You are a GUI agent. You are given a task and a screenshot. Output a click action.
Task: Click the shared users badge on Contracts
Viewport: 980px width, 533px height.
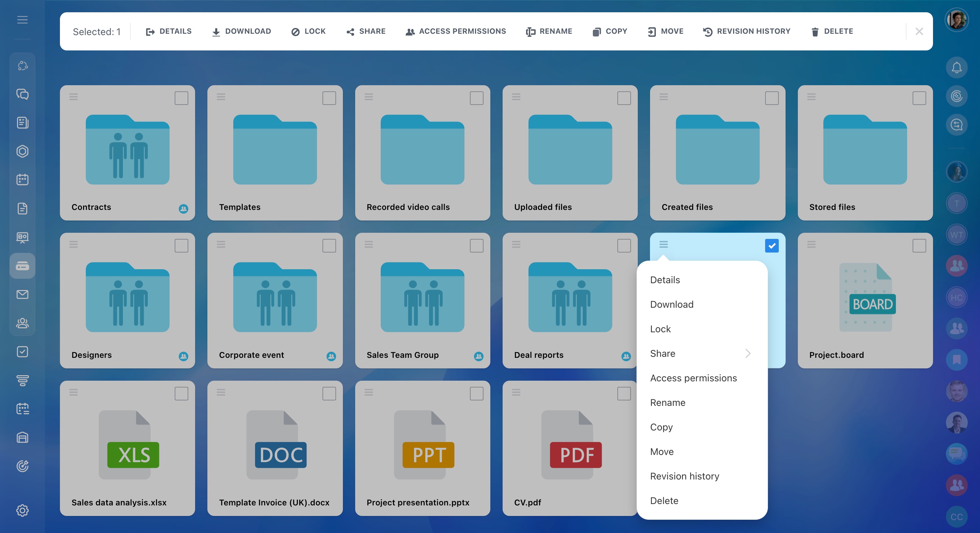tap(184, 209)
